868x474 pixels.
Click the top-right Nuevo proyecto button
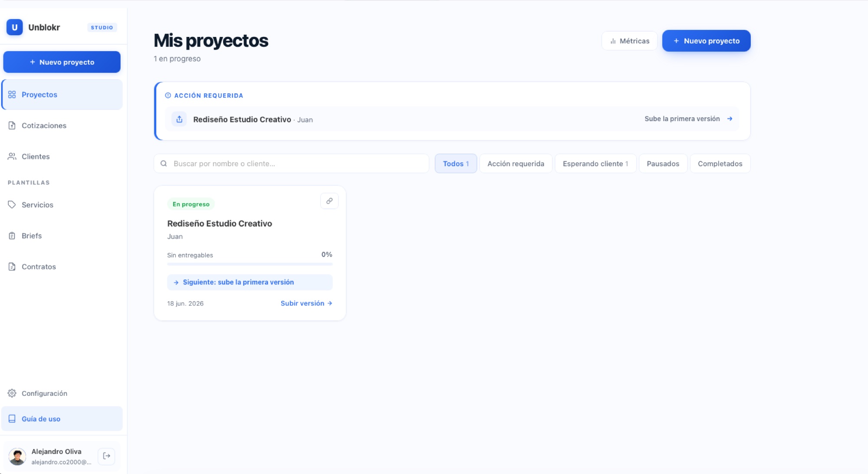706,41
